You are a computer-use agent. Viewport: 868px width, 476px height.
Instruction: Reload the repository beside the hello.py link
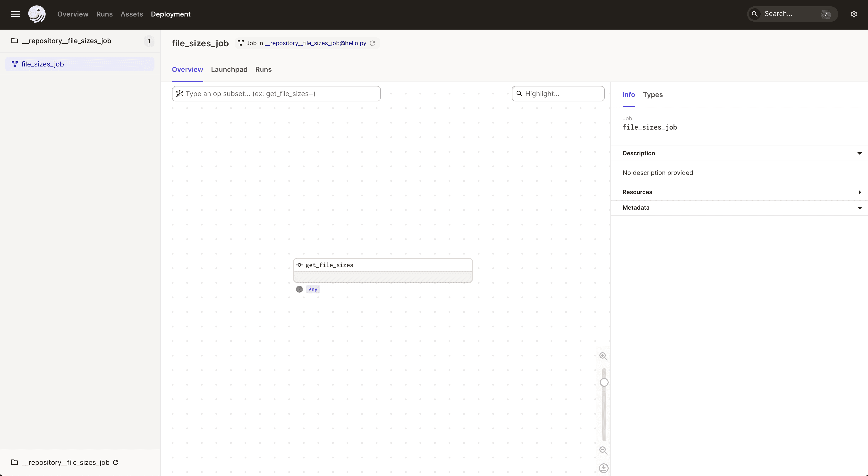coord(372,43)
